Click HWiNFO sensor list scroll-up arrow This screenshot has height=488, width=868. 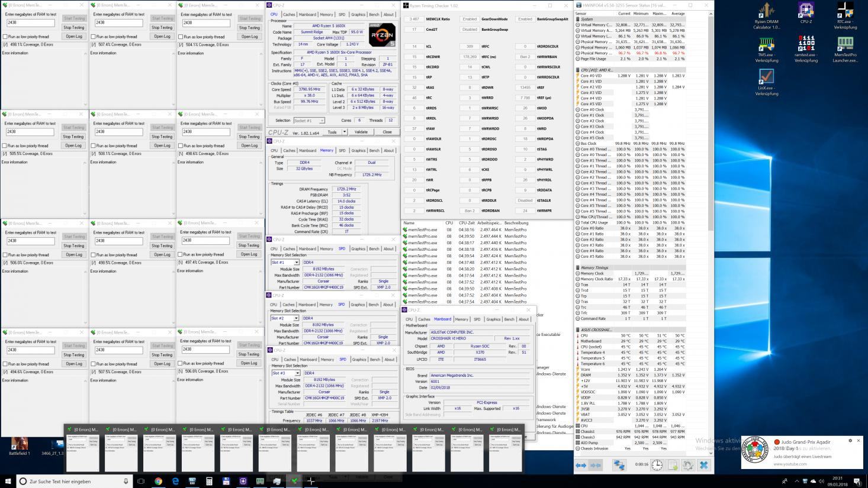(711, 13)
